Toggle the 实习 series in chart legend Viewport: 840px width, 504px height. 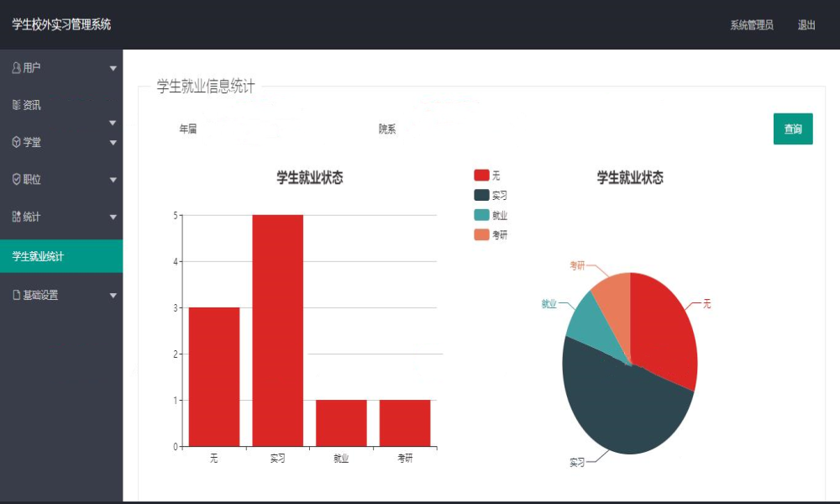[491, 195]
